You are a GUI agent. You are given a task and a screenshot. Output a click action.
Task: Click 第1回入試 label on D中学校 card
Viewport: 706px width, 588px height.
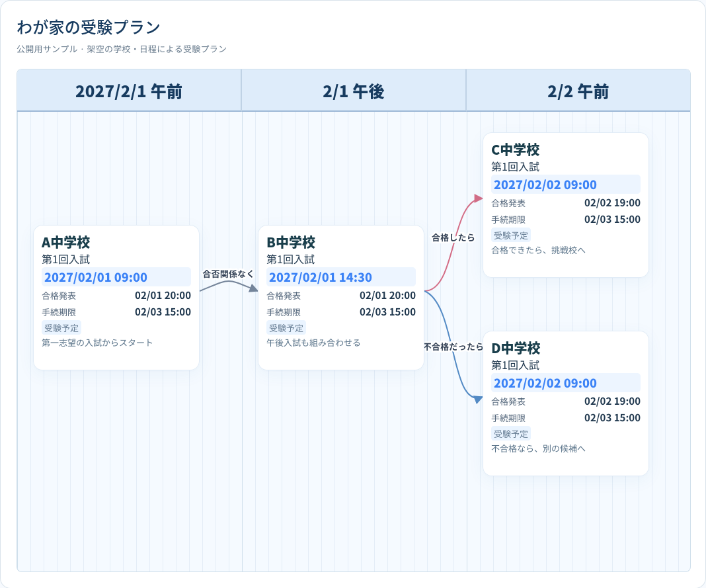point(515,365)
